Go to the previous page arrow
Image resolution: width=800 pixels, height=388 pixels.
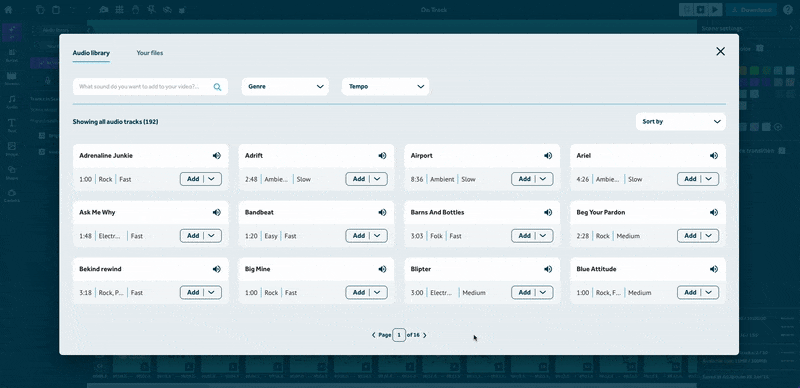[373, 335]
